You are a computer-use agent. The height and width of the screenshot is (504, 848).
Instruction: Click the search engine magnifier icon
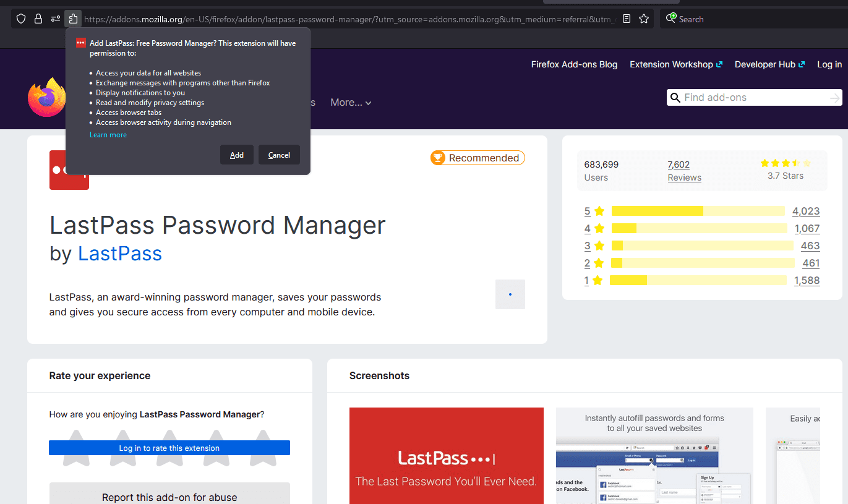pyautogui.click(x=670, y=19)
